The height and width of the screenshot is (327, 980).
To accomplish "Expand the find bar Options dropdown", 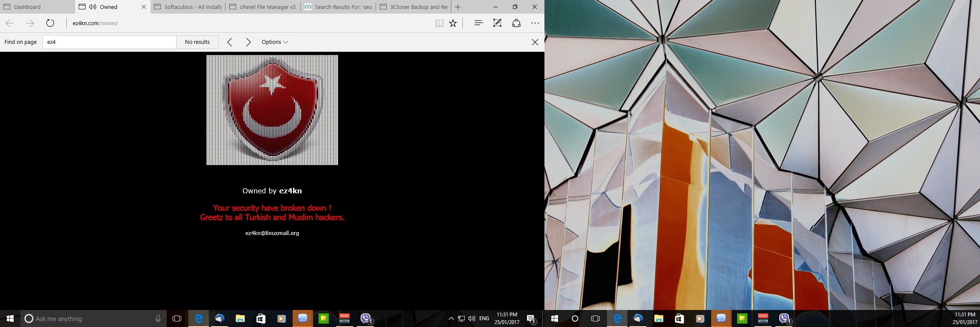I will (x=275, y=42).
